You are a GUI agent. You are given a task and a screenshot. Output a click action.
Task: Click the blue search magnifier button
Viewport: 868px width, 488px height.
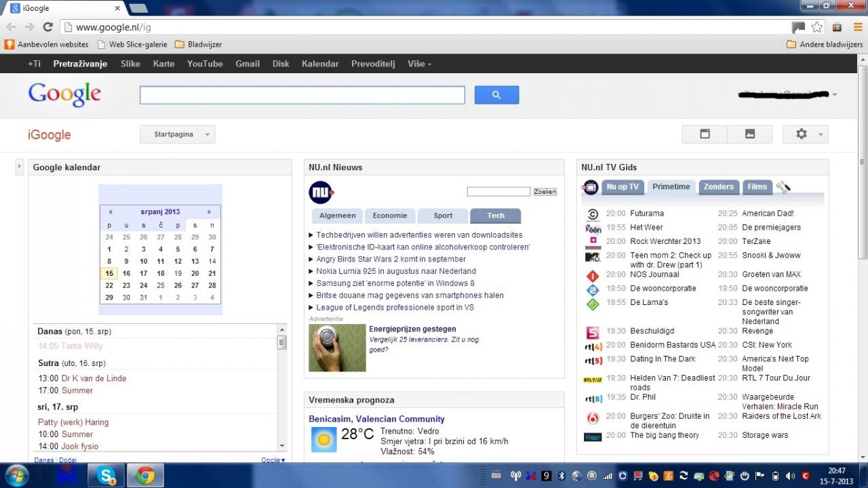(x=496, y=95)
